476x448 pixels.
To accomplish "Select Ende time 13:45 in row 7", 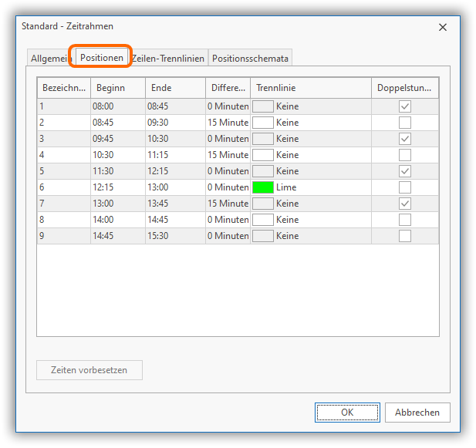I will point(158,204).
